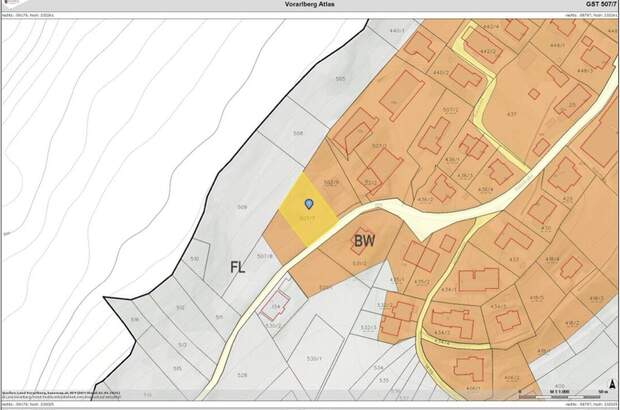620x410 pixels.
Task: Select parcel number 528 label
Action: tap(242, 375)
